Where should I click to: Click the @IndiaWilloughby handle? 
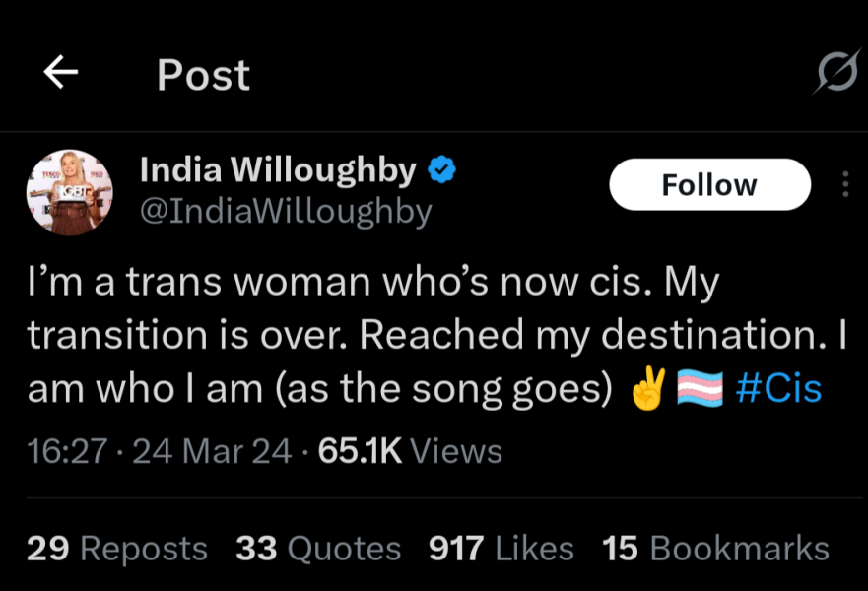pos(286,211)
